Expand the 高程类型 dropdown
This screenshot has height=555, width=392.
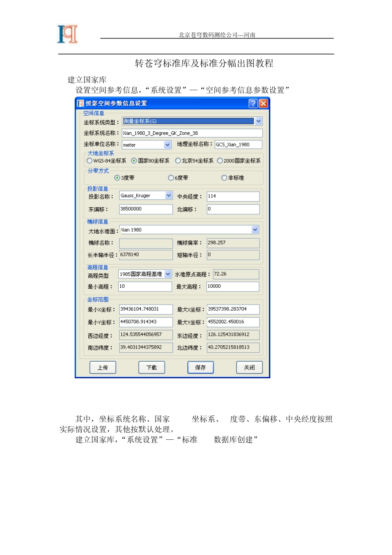tap(168, 274)
